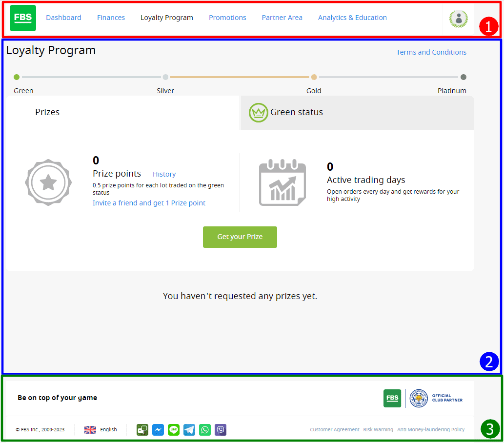Open the prize points History link
The width and height of the screenshot is (504, 443).
(x=164, y=174)
